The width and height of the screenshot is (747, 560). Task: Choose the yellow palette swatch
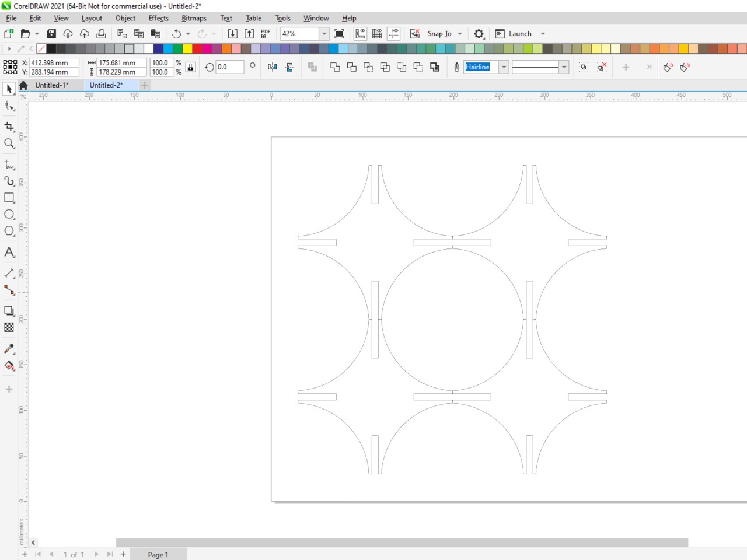187,49
